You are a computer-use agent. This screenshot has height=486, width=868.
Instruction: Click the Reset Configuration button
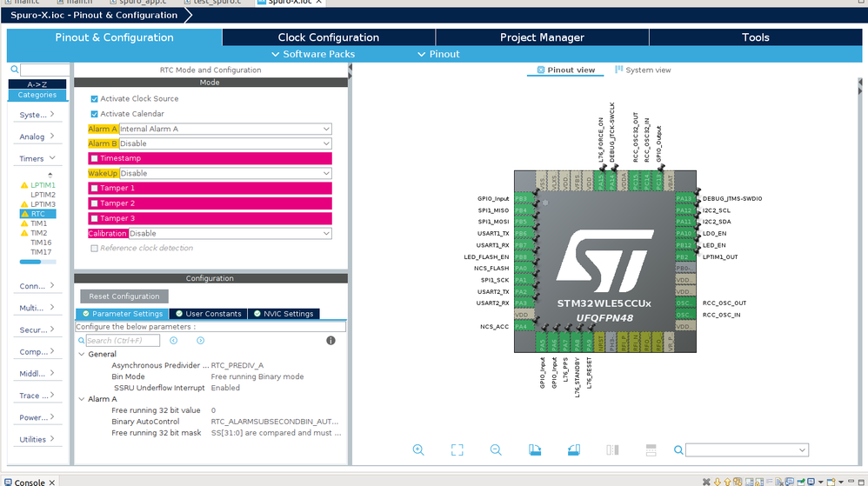click(x=124, y=296)
